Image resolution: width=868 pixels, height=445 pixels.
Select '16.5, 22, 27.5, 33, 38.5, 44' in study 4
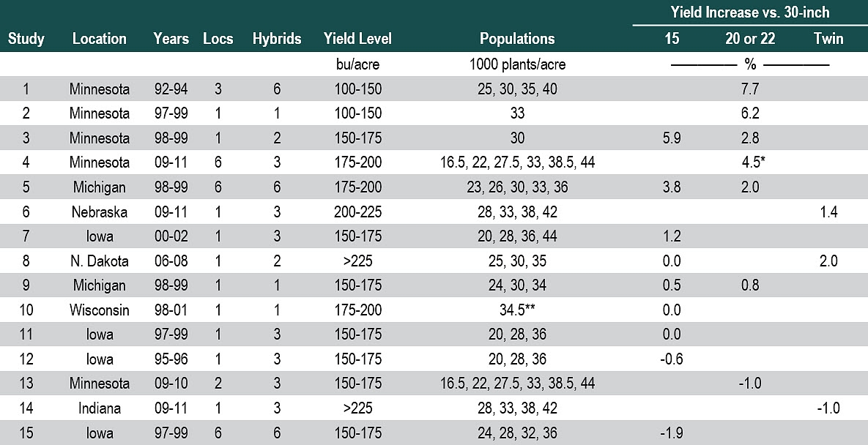point(518,162)
